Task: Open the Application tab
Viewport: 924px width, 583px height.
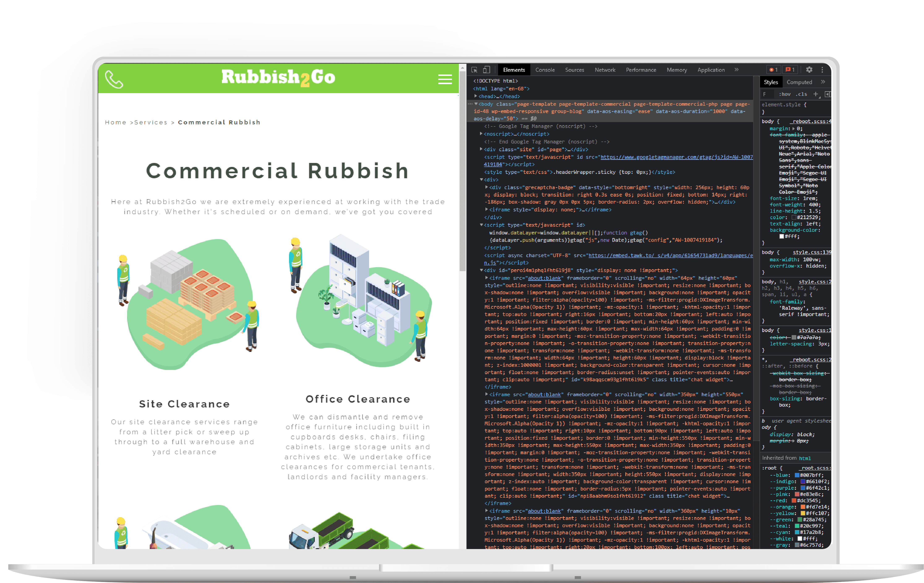Action: (x=711, y=70)
